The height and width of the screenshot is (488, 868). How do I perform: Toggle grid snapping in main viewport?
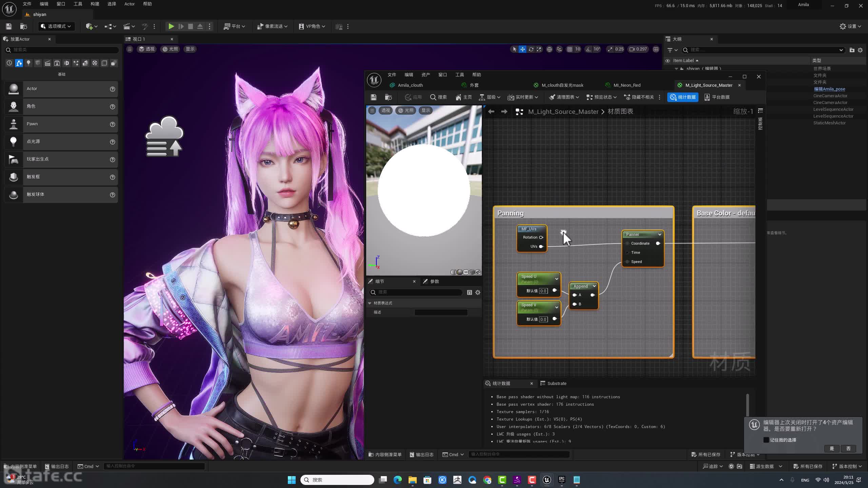coord(570,49)
